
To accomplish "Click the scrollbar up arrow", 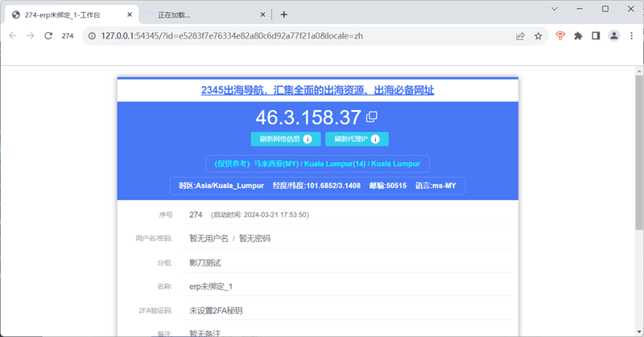I will coord(639,72).
